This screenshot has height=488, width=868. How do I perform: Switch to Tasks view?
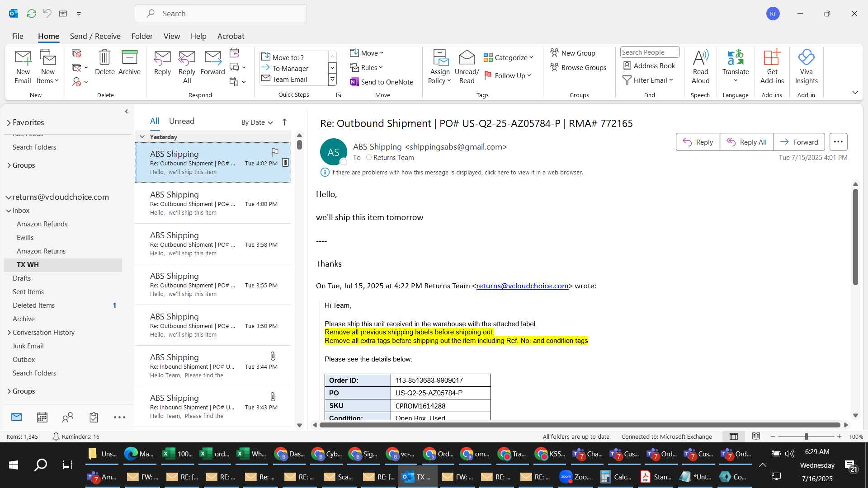tap(94, 417)
